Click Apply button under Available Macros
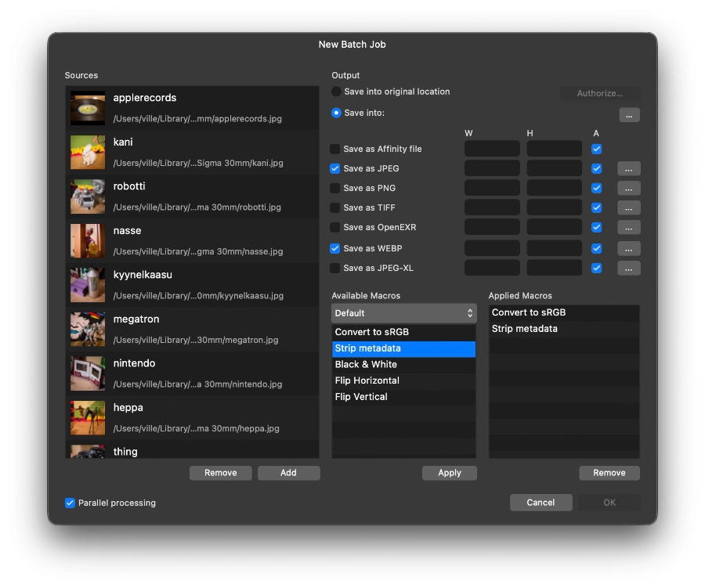705x588 pixels. click(449, 473)
